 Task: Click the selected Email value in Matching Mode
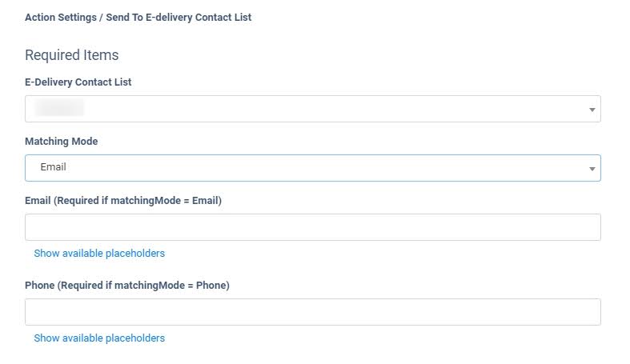[53, 167]
